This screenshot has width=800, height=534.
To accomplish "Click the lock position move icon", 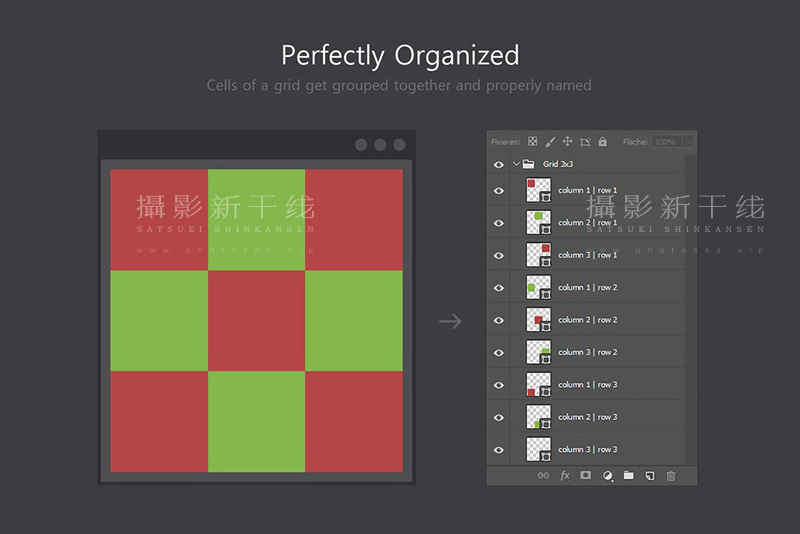I will tap(567, 141).
